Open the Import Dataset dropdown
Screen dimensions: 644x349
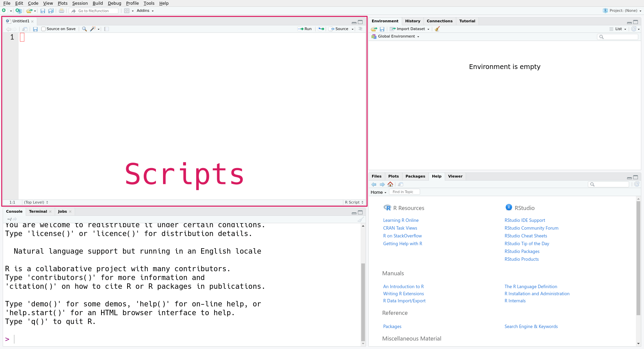point(410,29)
